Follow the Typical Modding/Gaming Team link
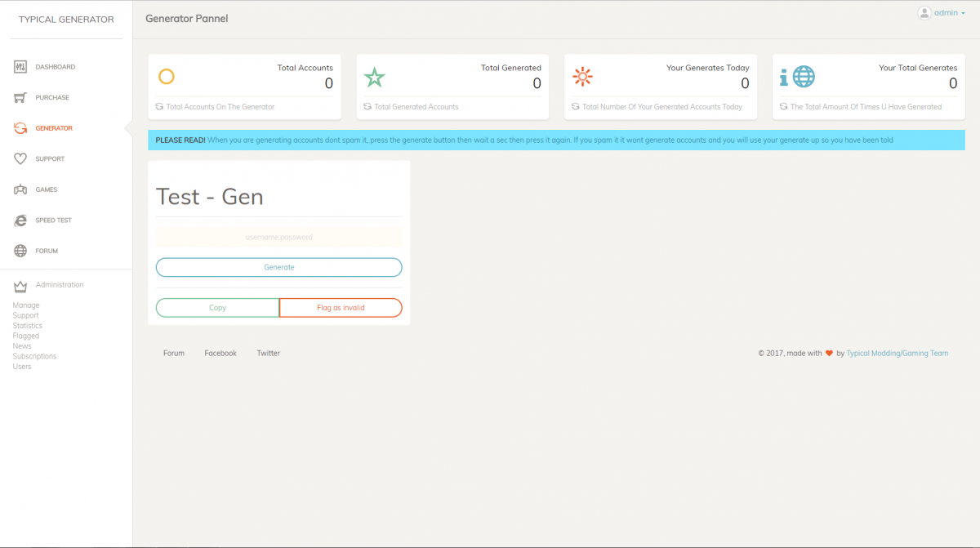This screenshot has height=548, width=980. pyautogui.click(x=897, y=354)
